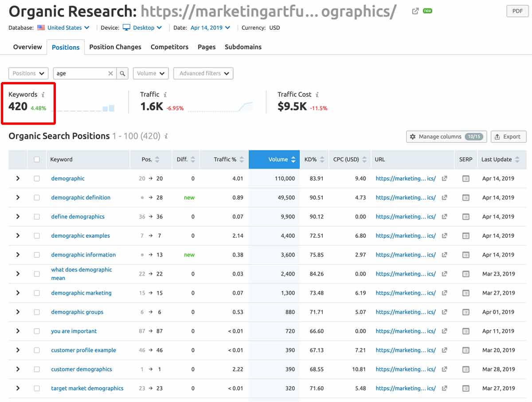Show Keywords info tooltip icon

43,95
